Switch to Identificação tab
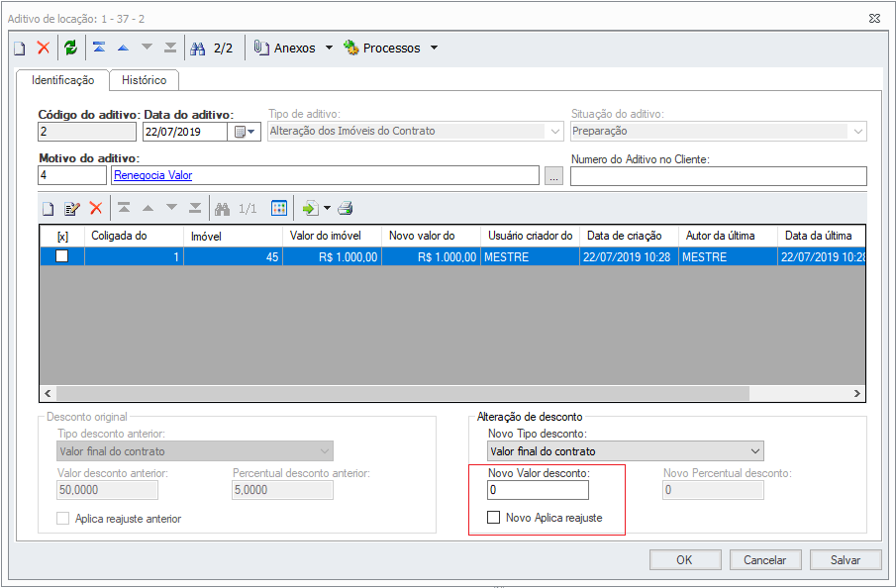Screen dimensions: 896x588 (x=62, y=80)
